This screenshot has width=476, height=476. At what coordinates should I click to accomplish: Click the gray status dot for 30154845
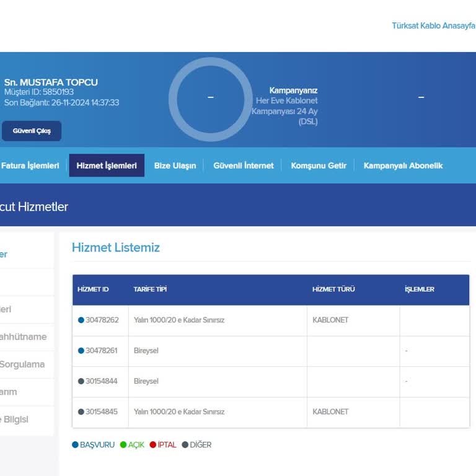[81, 412]
